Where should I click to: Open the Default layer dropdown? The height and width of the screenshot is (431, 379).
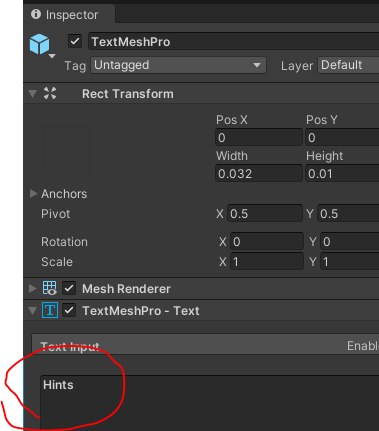tap(348, 65)
